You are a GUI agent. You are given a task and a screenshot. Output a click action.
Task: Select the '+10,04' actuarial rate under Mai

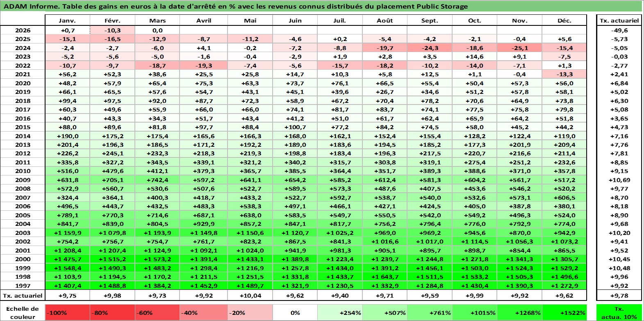250,295
